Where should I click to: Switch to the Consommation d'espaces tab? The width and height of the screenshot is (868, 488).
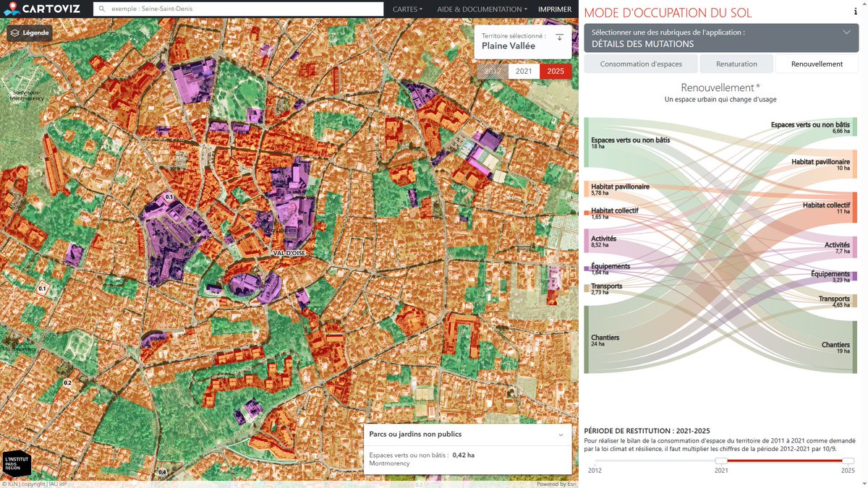(x=641, y=64)
